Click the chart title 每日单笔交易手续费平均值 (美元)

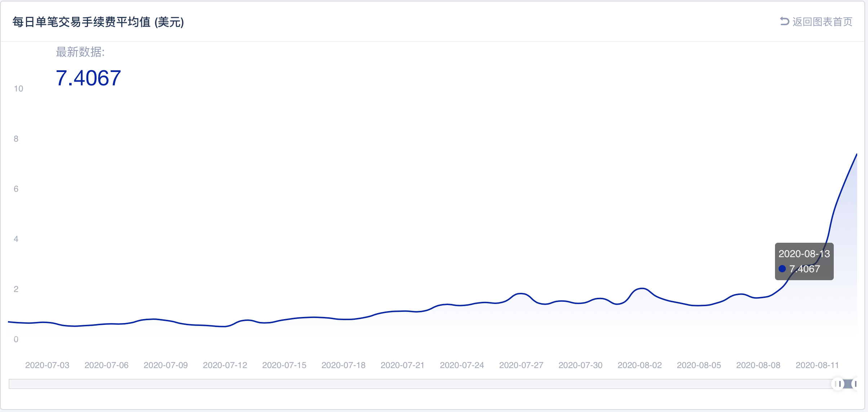pyautogui.click(x=98, y=22)
